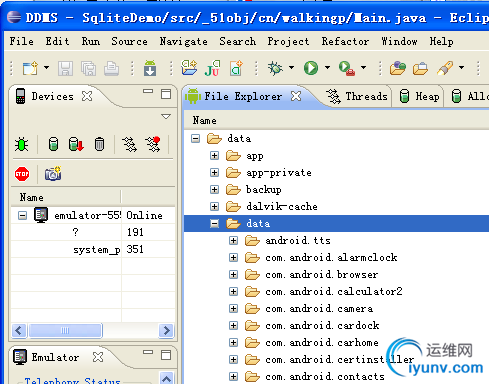
Task: Expand the app-private folder
Action: 215,173
